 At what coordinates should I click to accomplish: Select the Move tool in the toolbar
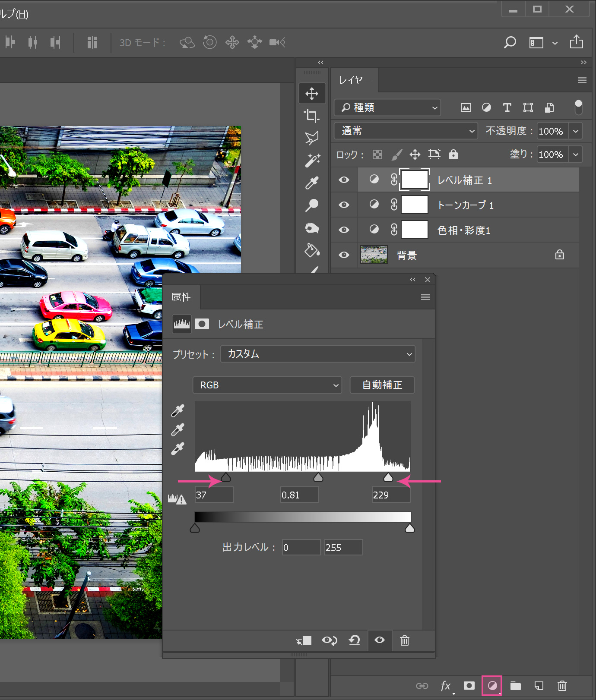pos(312,94)
